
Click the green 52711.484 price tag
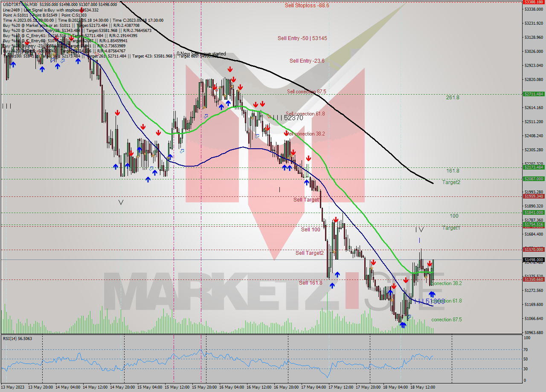pyautogui.click(x=534, y=94)
